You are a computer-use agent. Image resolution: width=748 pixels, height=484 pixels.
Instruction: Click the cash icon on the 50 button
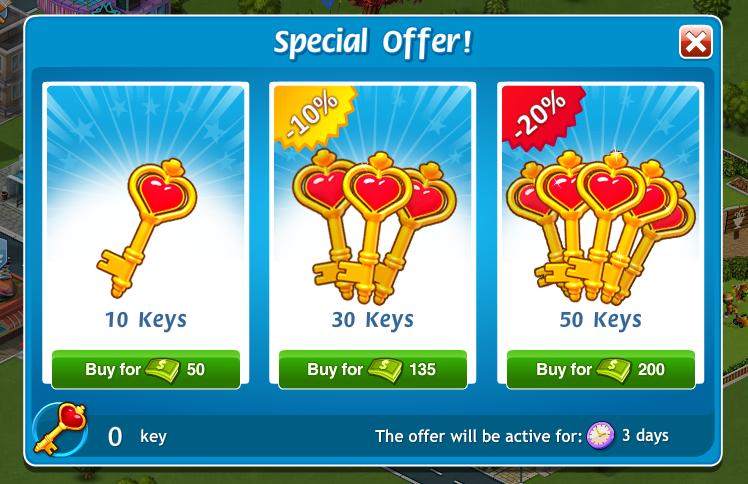pyautogui.click(x=162, y=370)
